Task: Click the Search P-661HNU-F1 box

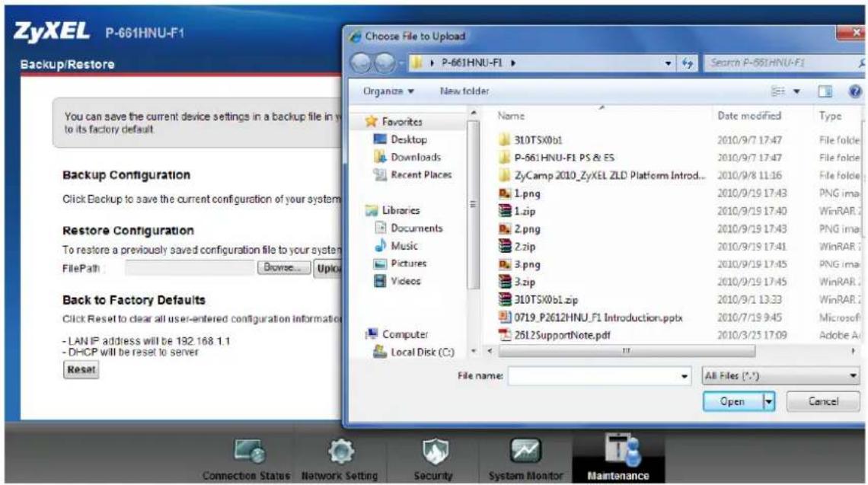Action: pos(783,63)
